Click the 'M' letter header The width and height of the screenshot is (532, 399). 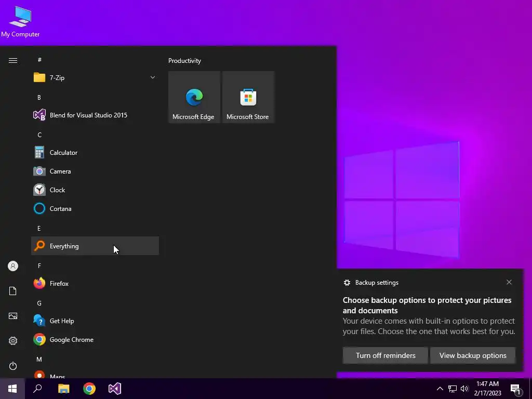pyautogui.click(x=39, y=360)
